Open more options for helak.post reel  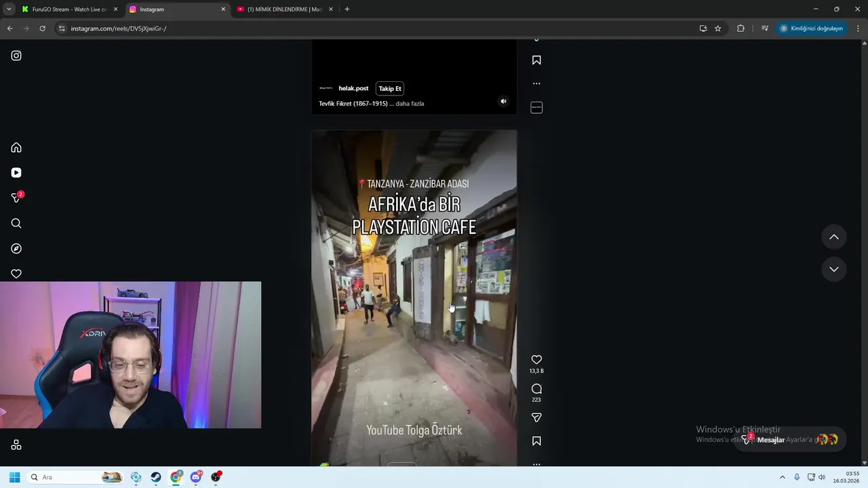click(x=536, y=83)
